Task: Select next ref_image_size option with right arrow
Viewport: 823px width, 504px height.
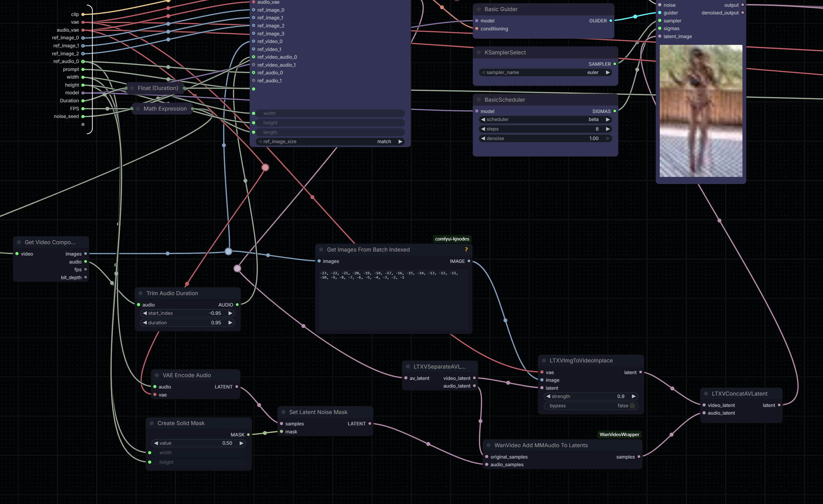Action: point(400,142)
